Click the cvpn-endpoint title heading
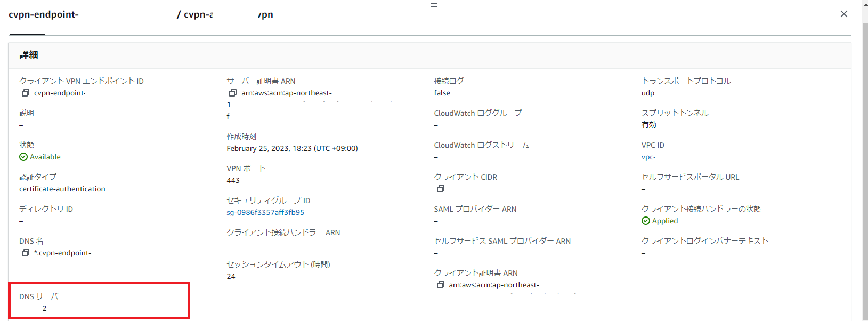This screenshot has width=868, height=321. pyautogui.click(x=43, y=14)
